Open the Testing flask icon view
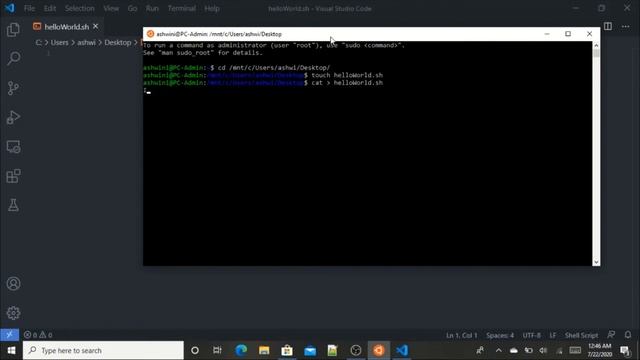Screen dimensions: 640x360 (x=13, y=205)
